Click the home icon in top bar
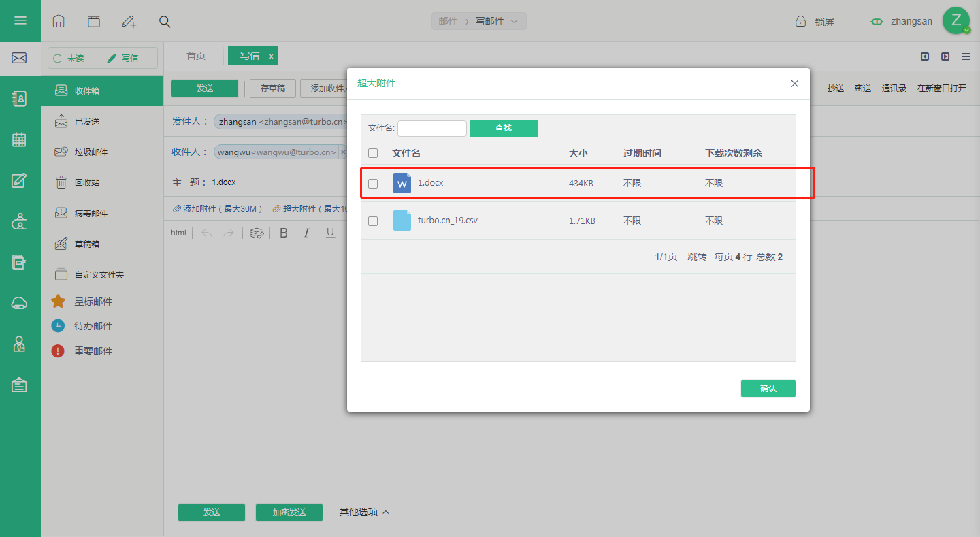The image size is (980, 537). click(59, 21)
